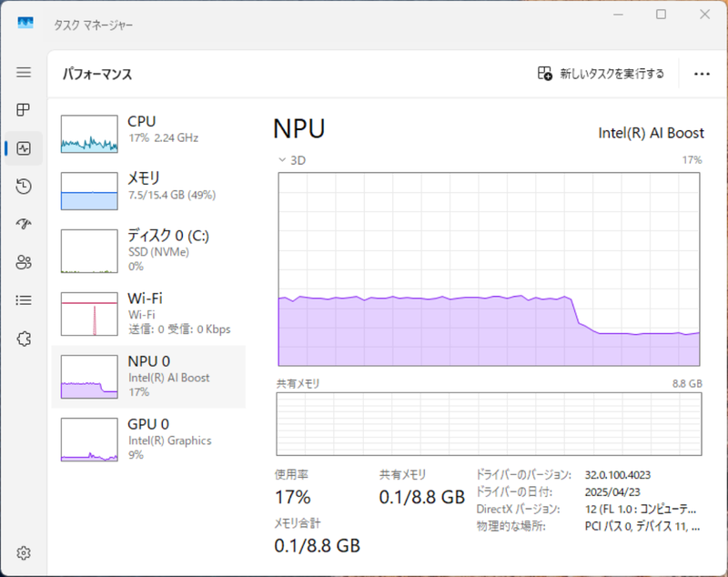The height and width of the screenshot is (577, 728).
Task: Toggle the navigation sidebar with the hamburger icon
Action: tap(24, 73)
